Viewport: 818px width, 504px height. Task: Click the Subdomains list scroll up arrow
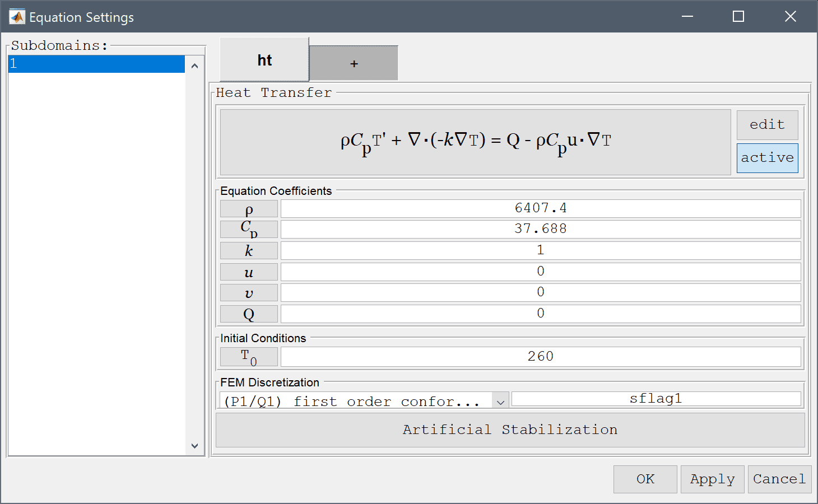coord(194,66)
